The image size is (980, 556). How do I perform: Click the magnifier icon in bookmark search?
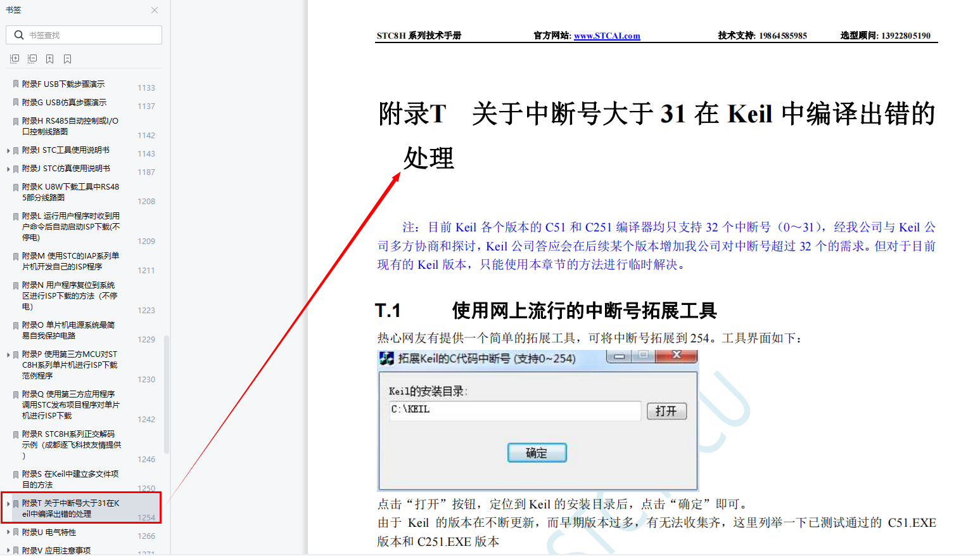19,35
